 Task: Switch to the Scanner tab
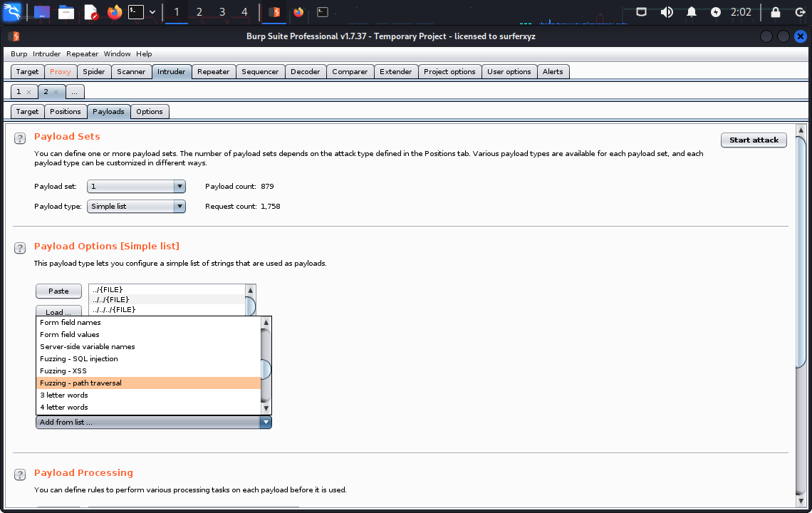(x=131, y=71)
